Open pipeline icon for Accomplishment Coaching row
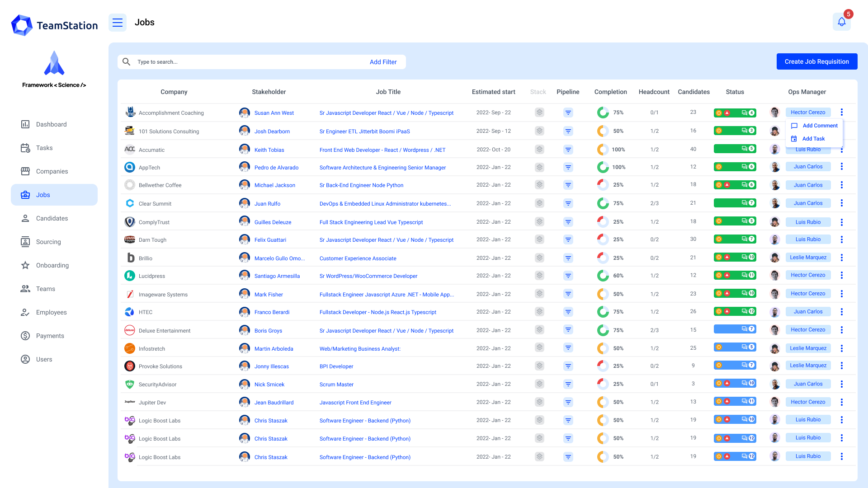The width and height of the screenshot is (868, 488). (568, 113)
